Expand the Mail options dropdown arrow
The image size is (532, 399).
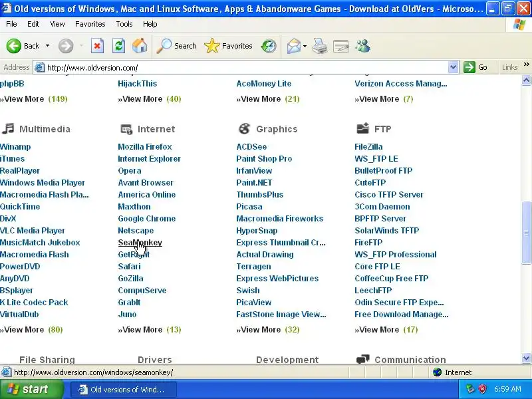305,46
